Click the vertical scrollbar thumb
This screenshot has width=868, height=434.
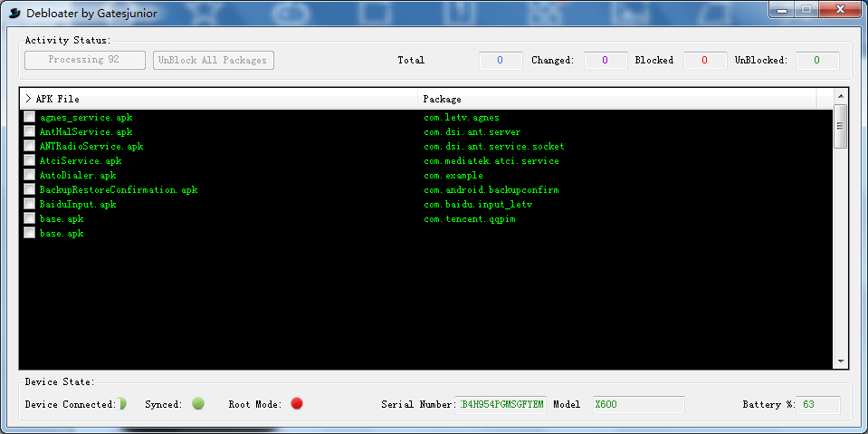[x=840, y=126]
